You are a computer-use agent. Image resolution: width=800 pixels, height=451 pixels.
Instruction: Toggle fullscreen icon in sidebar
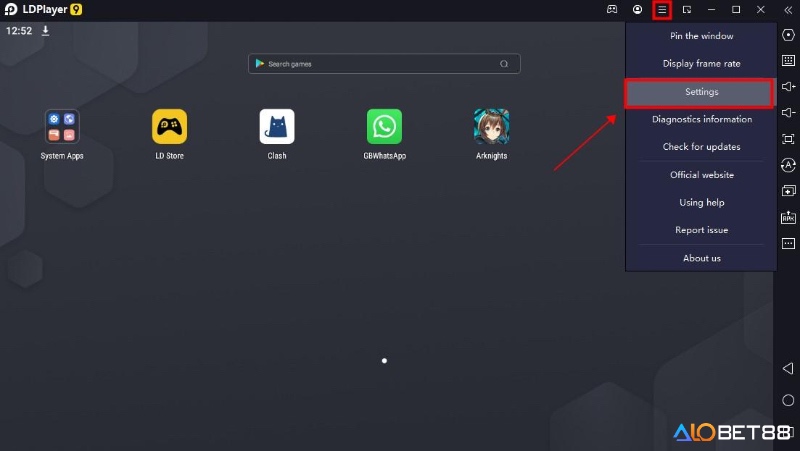[x=788, y=139]
